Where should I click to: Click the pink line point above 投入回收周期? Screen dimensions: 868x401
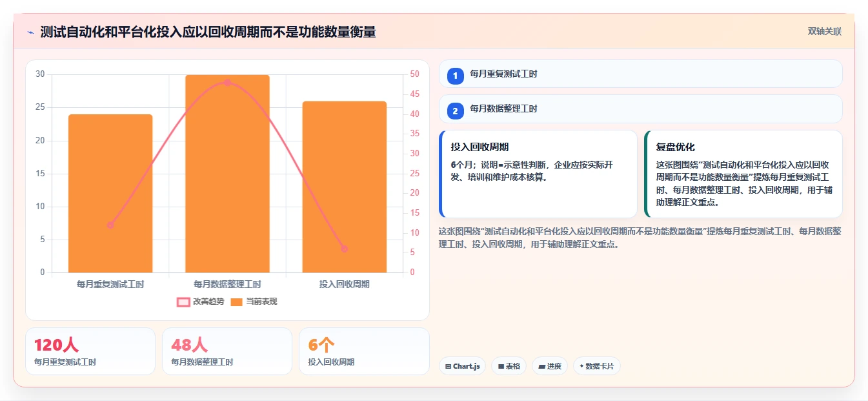coord(344,249)
